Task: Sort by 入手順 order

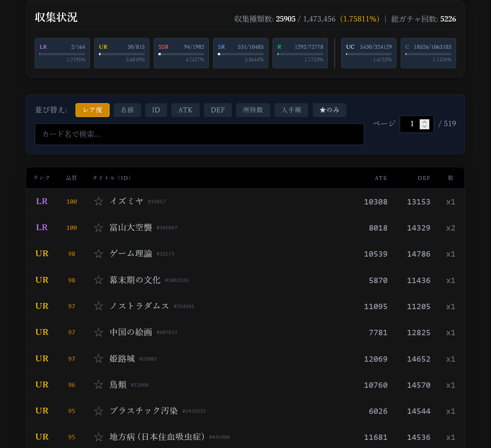Action: tap(291, 110)
